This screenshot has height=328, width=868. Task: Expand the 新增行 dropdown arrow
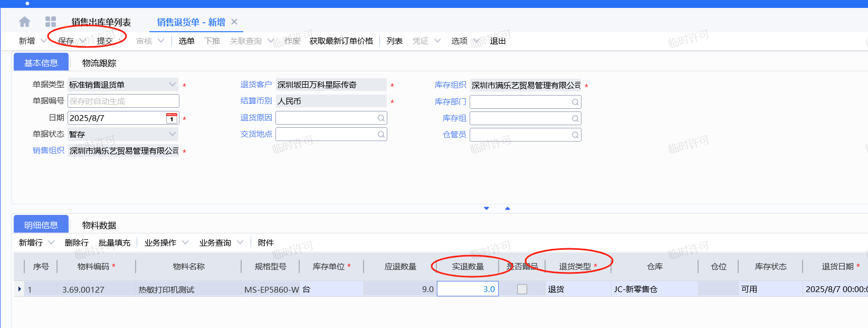click(51, 242)
